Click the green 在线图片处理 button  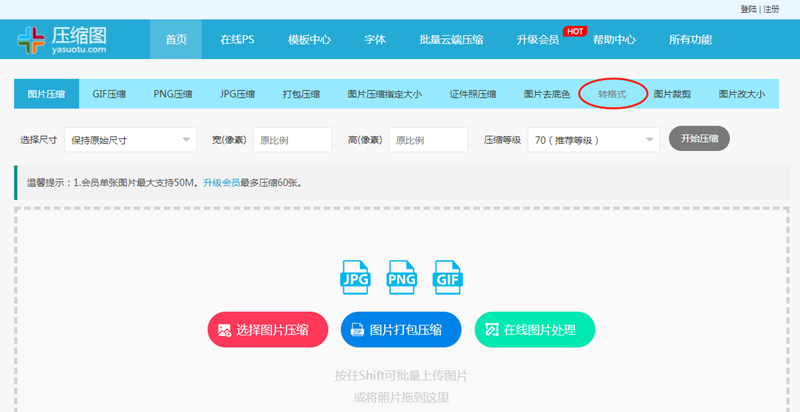[535, 329]
